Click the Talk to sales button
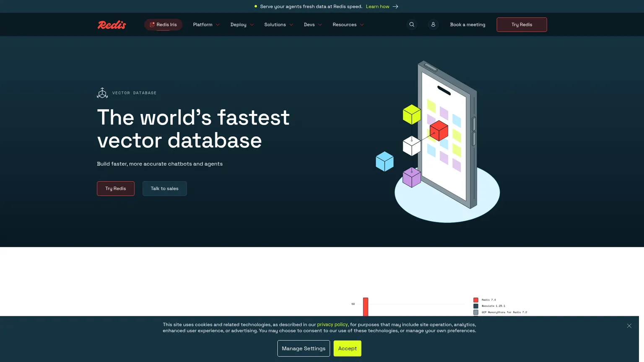Image resolution: width=644 pixels, height=362 pixels. point(165,189)
